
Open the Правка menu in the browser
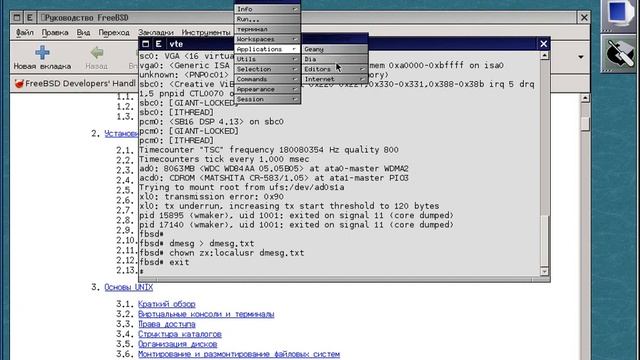point(55,32)
